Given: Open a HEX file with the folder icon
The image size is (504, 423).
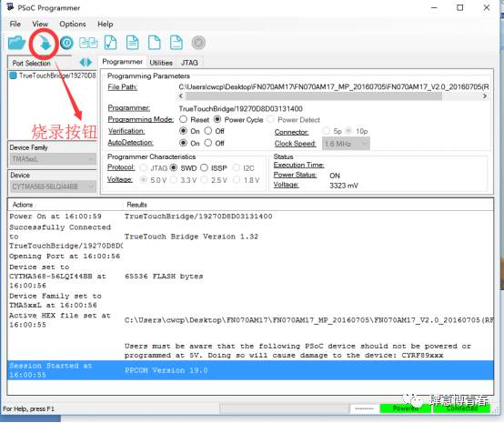Looking at the screenshot, I should click(x=16, y=43).
